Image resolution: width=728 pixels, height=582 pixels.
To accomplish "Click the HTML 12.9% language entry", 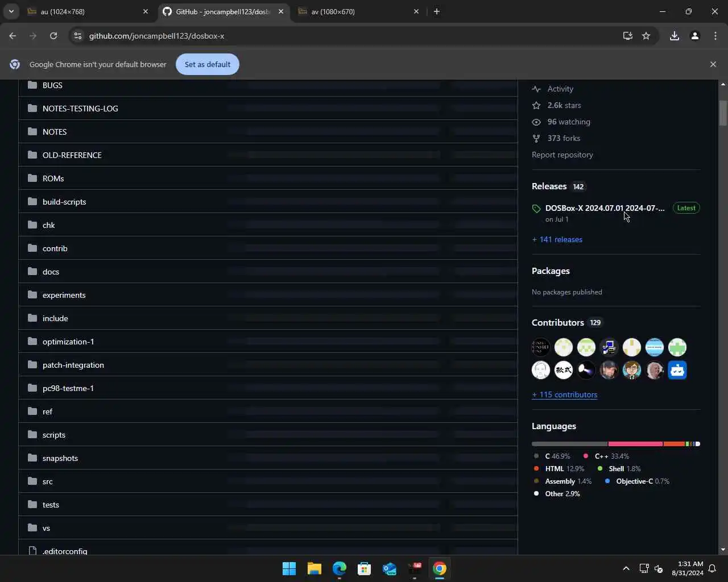I will 559,469.
